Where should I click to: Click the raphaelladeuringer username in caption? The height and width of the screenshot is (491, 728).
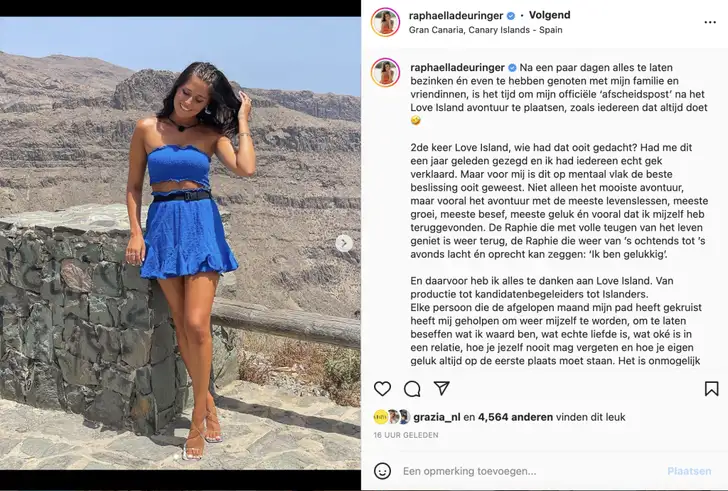coord(457,67)
